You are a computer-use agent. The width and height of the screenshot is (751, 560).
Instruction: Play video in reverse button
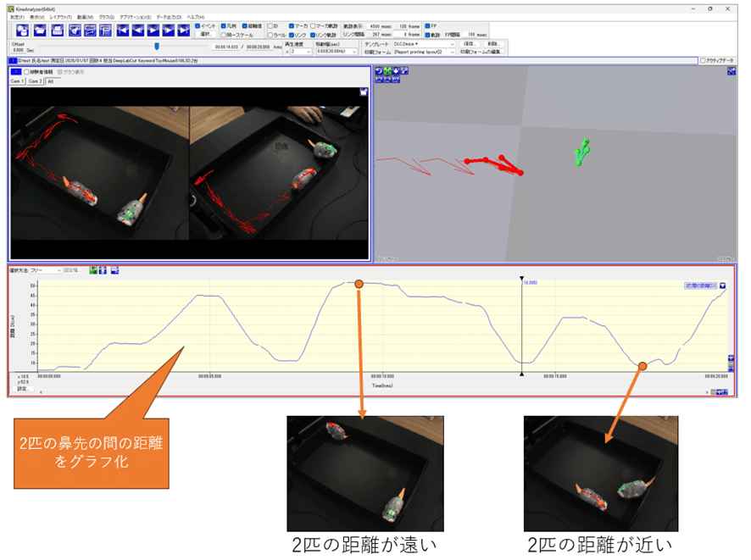(x=138, y=30)
